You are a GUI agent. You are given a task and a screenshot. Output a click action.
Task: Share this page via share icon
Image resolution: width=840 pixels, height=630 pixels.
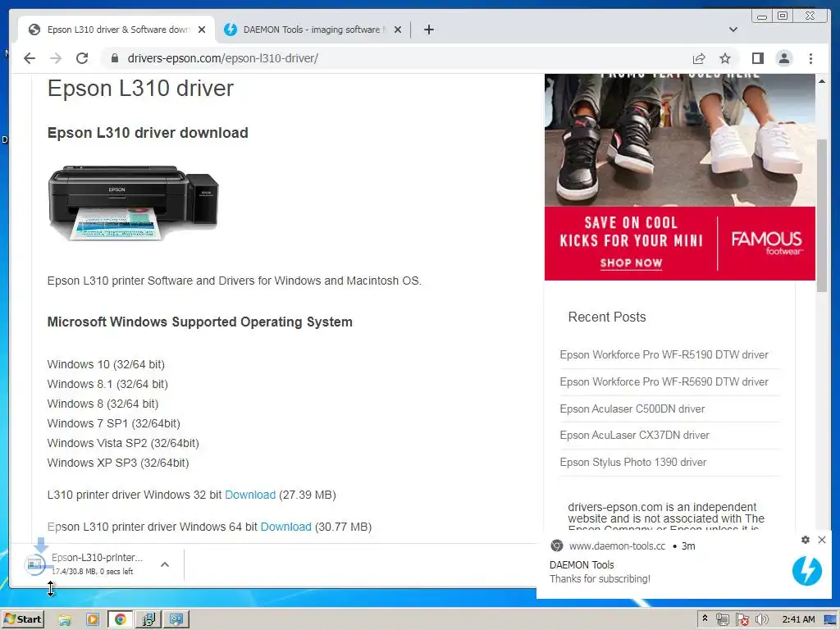point(699,58)
